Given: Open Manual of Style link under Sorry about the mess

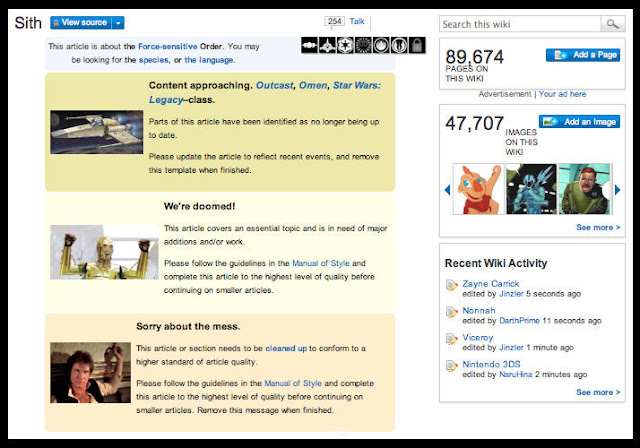Looking at the screenshot, I should (293, 384).
